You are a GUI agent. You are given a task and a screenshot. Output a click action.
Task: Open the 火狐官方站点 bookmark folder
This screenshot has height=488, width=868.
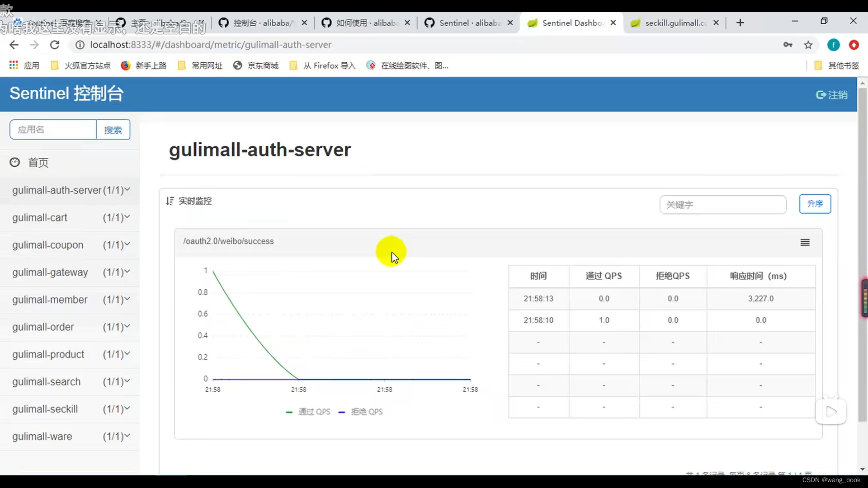coord(81,66)
